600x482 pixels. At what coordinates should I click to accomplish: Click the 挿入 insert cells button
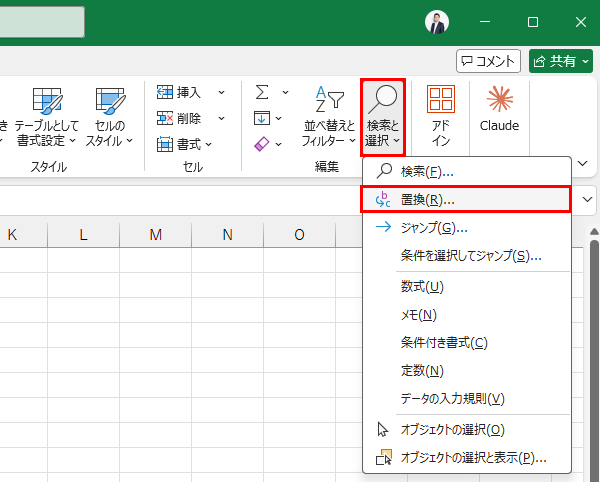click(179, 92)
